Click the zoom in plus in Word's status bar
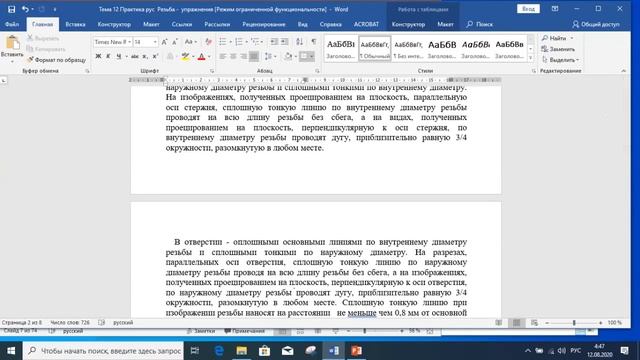The width and height of the screenshot is (640, 360). (x=600, y=323)
